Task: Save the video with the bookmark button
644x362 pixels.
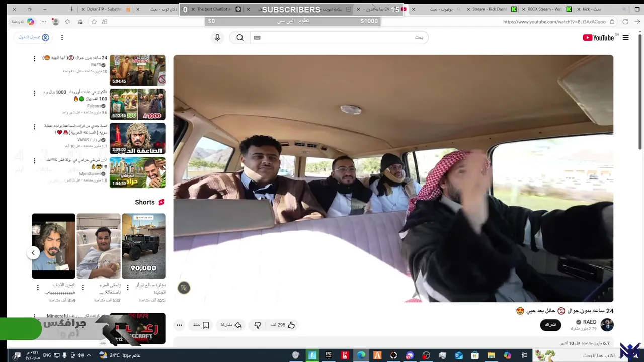Action: (201, 325)
